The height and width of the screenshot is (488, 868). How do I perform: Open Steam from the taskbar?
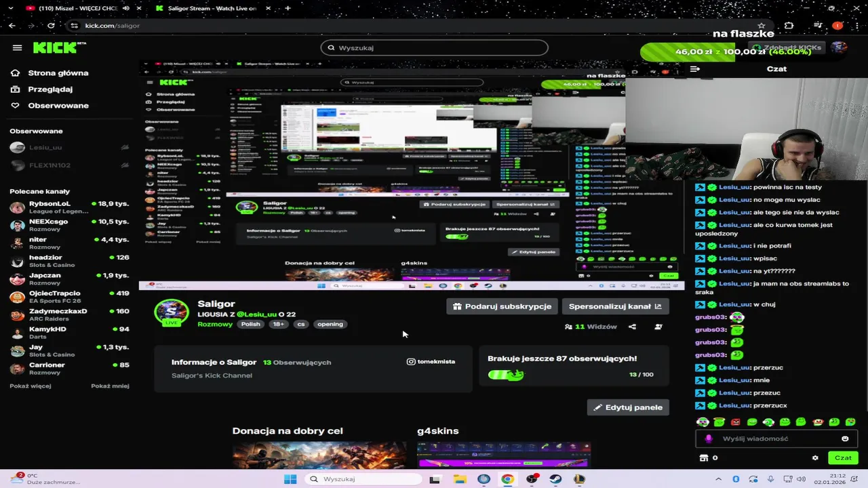point(555,479)
